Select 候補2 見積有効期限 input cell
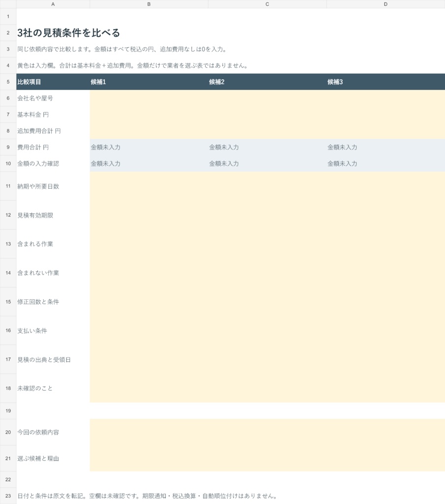Image resolution: width=445 pixels, height=504 pixels. tap(267, 215)
